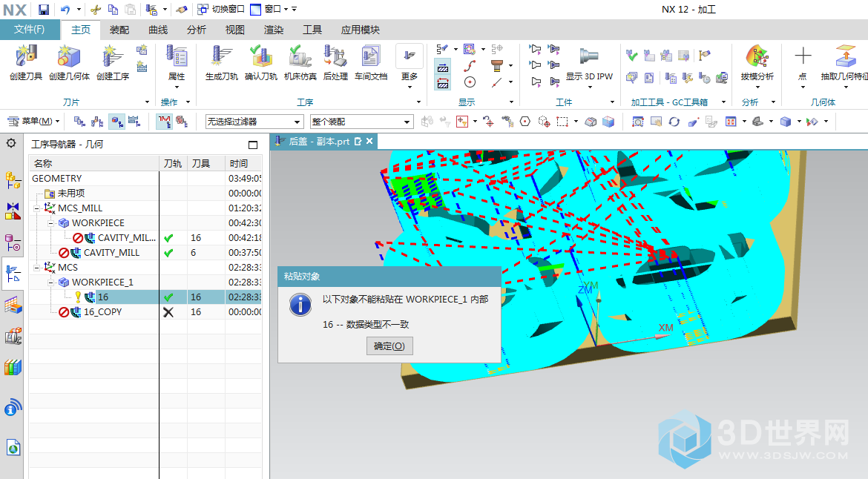The height and width of the screenshot is (479, 868).
Task: Click the Create Operation (创建工序) icon
Action: coord(112,62)
